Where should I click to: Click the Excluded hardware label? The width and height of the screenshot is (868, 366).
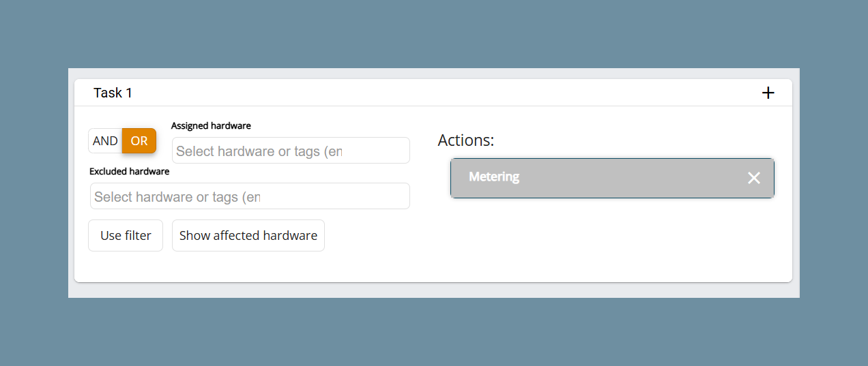pos(129,171)
